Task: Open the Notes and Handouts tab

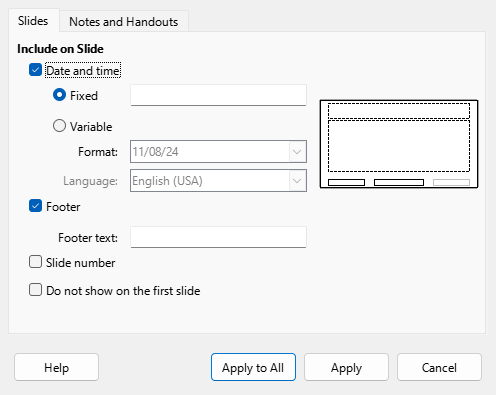Action: pyautogui.click(x=124, y=22)
